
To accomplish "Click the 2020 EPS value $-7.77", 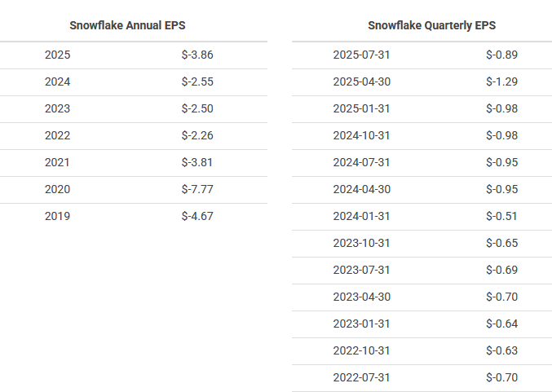I will (197, 190).
